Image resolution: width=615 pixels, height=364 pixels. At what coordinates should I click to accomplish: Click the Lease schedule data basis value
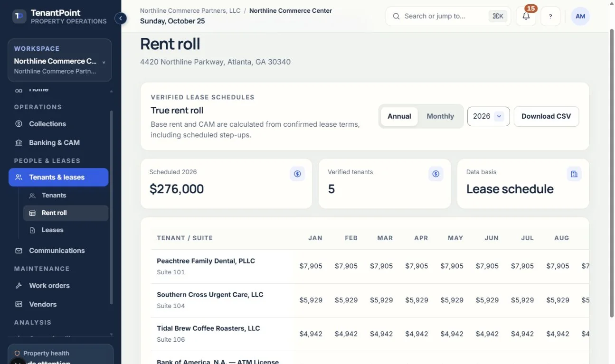[510, 189]
